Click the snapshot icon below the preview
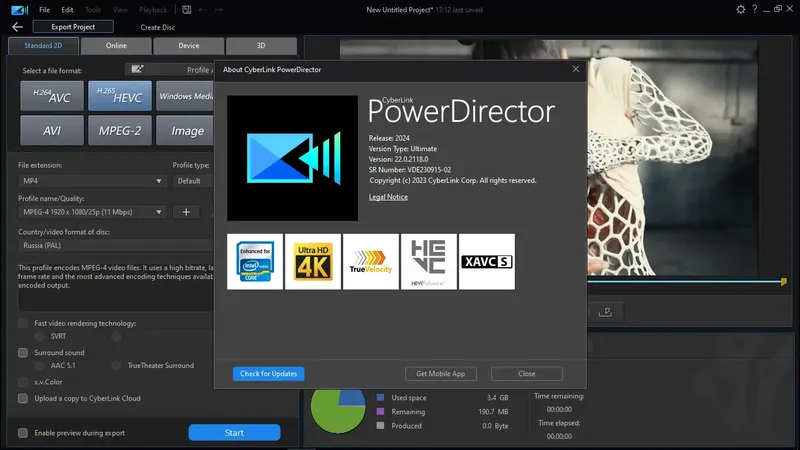 coord(605,312)
